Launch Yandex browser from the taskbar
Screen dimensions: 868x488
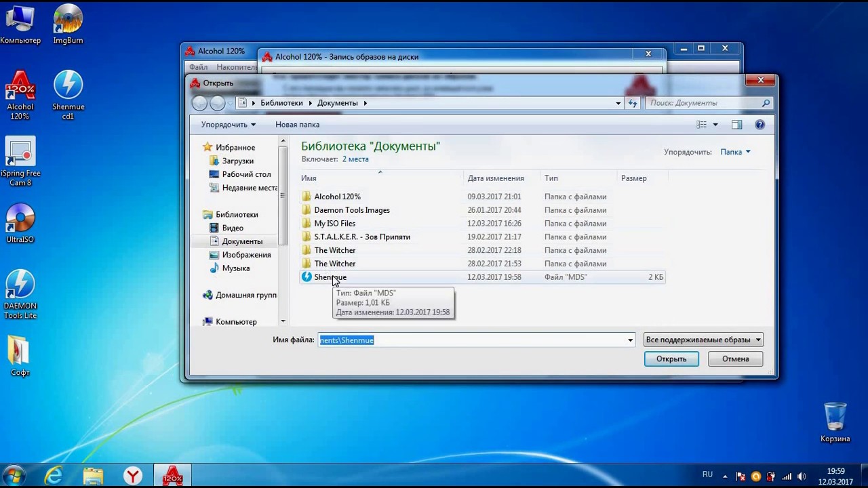[x=133, y=476]
